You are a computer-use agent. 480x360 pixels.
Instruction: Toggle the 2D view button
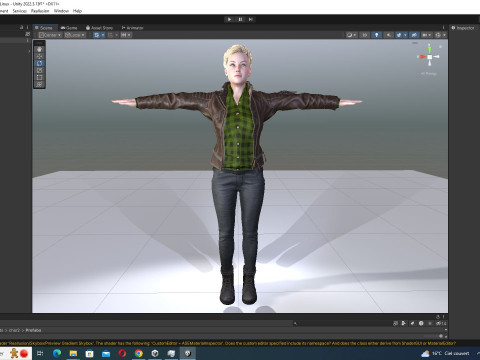click(365, 35)
